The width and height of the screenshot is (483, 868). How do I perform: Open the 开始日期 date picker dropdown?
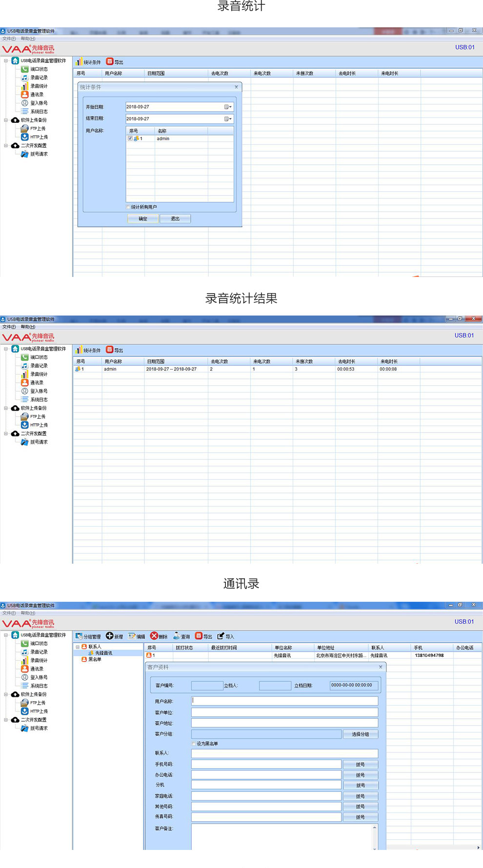pos(228,107)
